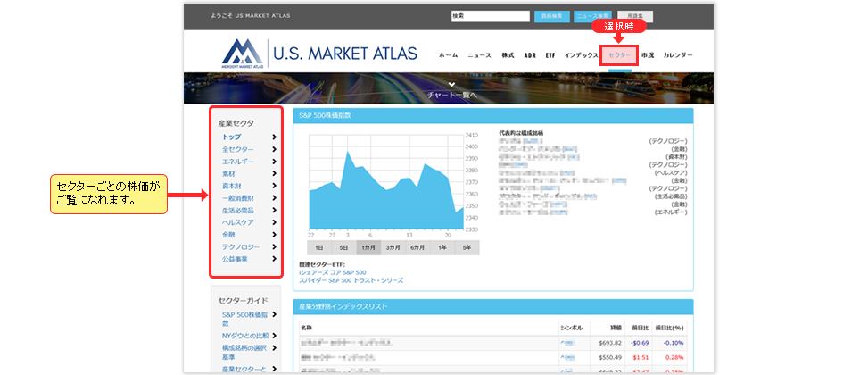Open the 市況 menu item

pyautogui.click(x=648, y=55)
